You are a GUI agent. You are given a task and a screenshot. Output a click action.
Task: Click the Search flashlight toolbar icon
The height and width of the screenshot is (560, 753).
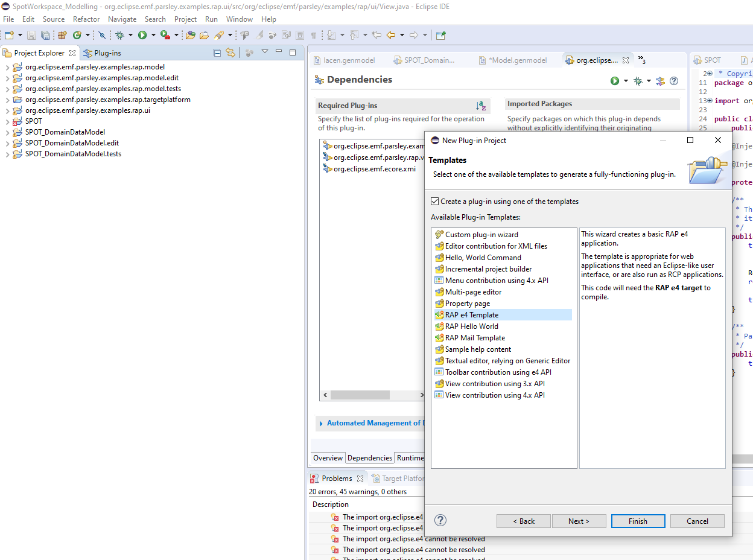click(219, 35)
